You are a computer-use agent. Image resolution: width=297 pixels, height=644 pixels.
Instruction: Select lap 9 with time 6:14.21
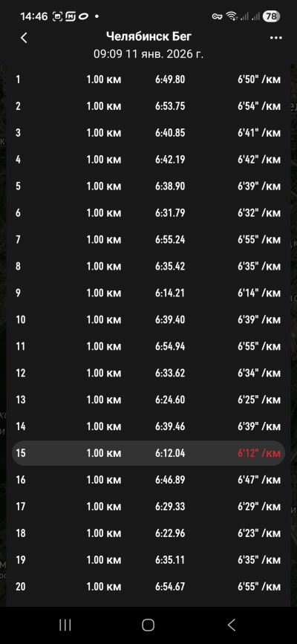tap(148, 293)
